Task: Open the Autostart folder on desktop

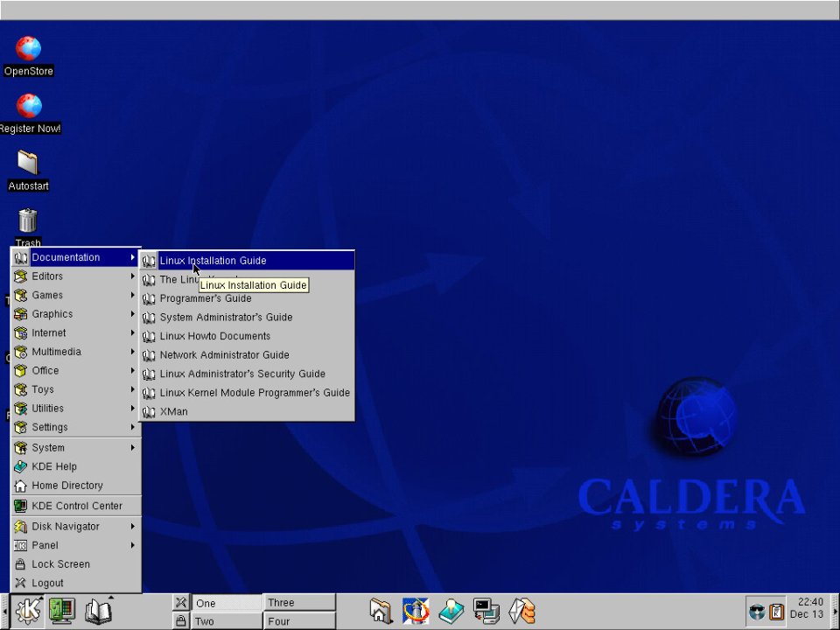Action: click(x=29, y=164)
